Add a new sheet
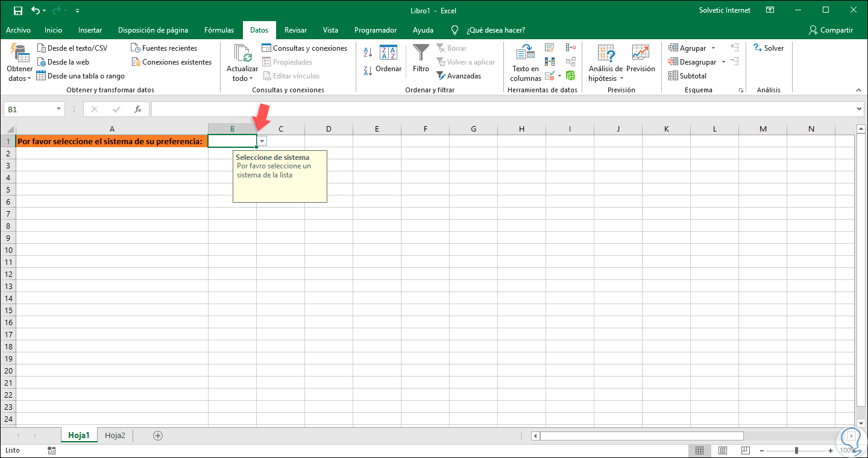Image resolution: width=868 pixels, height=458 pixels. (x=158, y=435)
